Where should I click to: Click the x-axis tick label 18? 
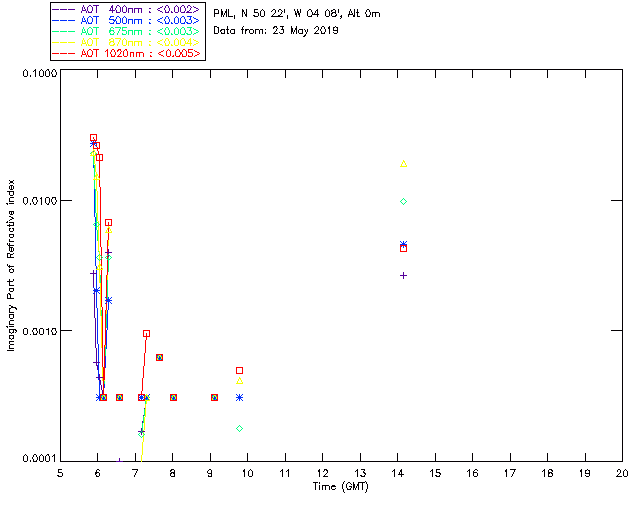coord(547,473)
